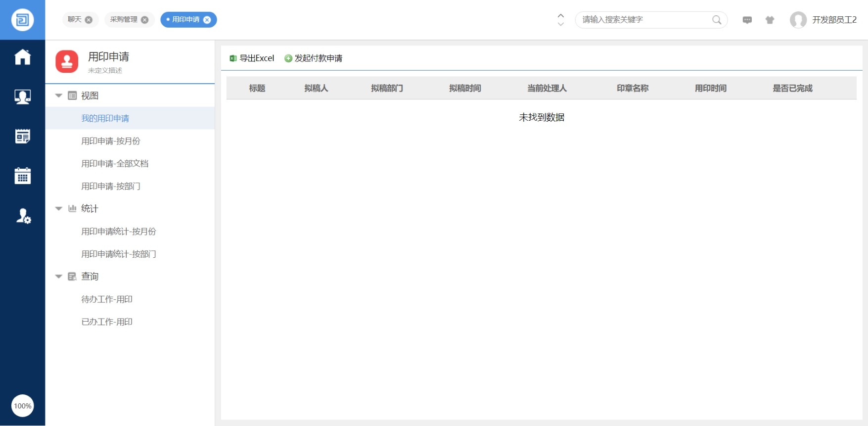Image resolution: width=868 pixels, height=426 pixels.
Task: Open the user settings icon in sidebar
Action: [x=23, y=216]
